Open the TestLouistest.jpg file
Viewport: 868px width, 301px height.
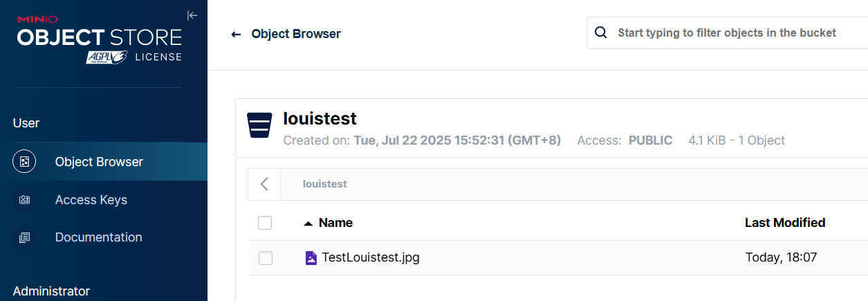click(371, 258)
